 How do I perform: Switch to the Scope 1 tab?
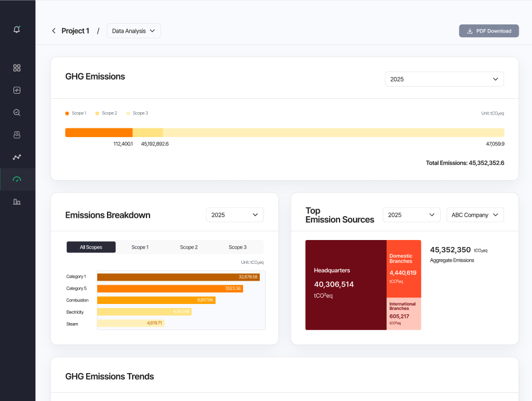140,248
